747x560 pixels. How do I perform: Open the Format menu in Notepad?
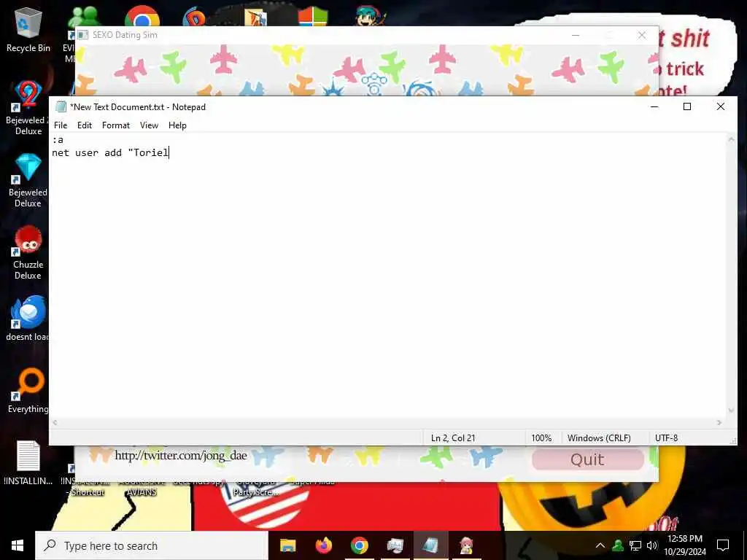(116, 125)
